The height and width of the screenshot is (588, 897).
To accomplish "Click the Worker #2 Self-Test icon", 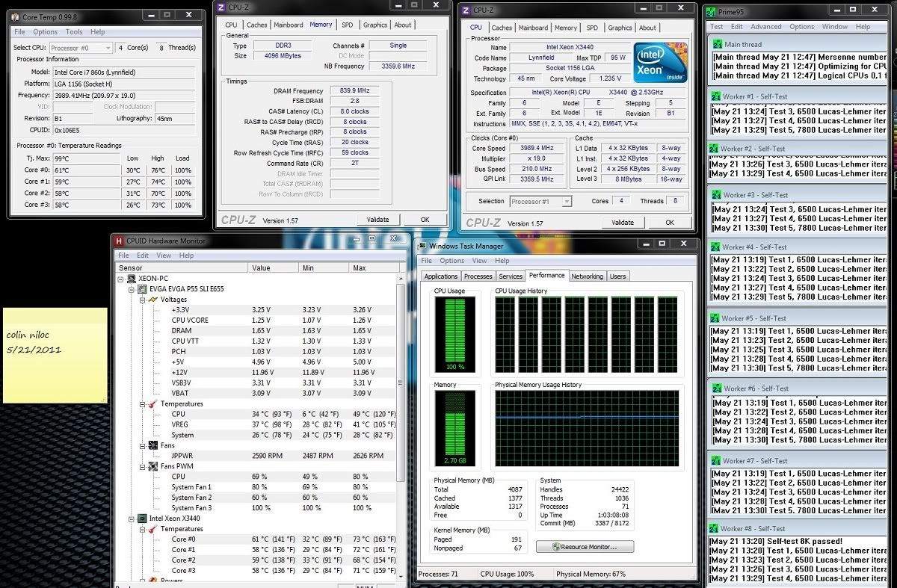I will tap(715, 149).
